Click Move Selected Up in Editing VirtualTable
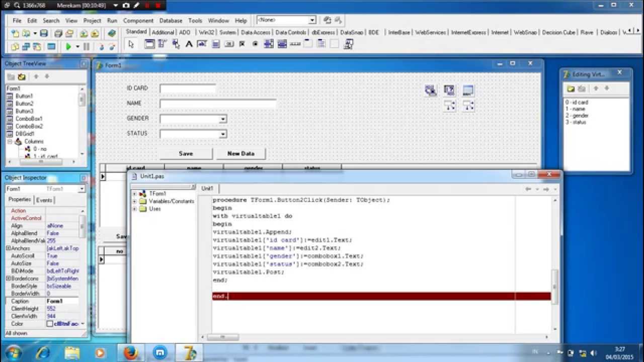This screenshot has height=362, width=644. pyautogui.click(x=596, y=88)
